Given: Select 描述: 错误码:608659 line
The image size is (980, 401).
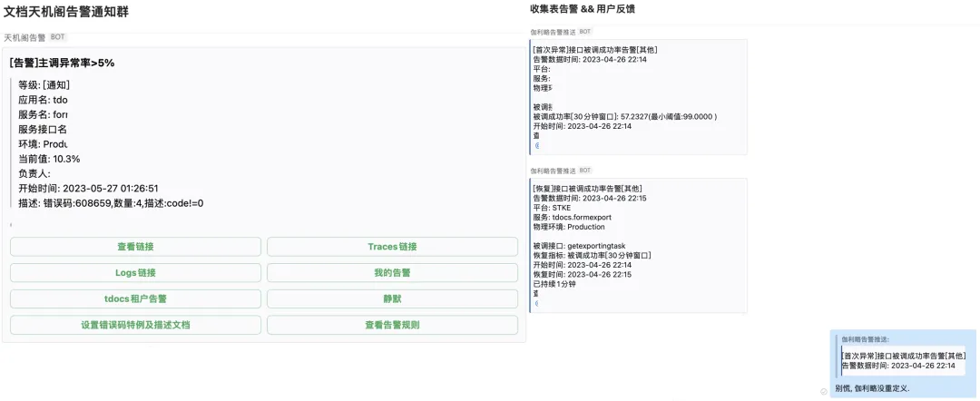Looking at the screenshot, I should (x=112, y=203).
